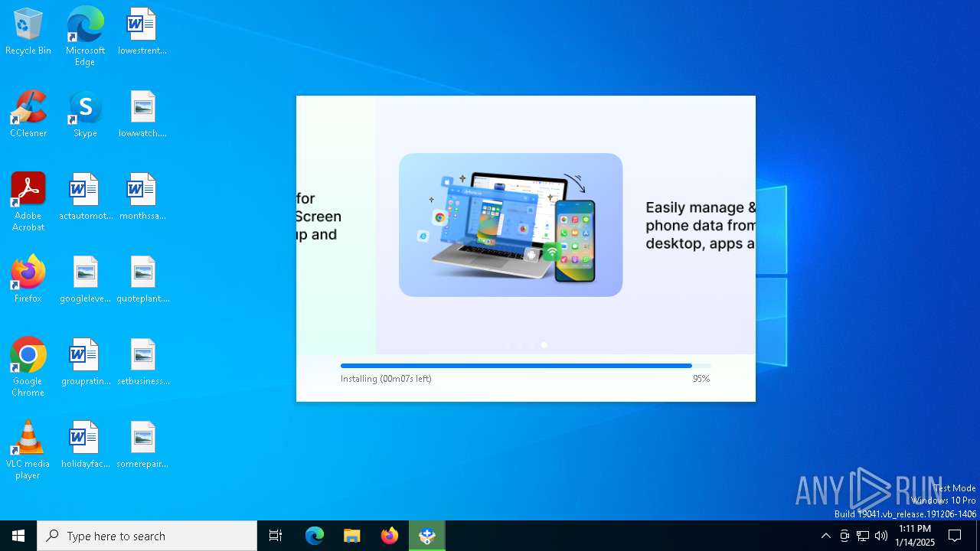Click the running installer app taskbar icon
This screenshot has width=980, height=551.
[427, 536]
